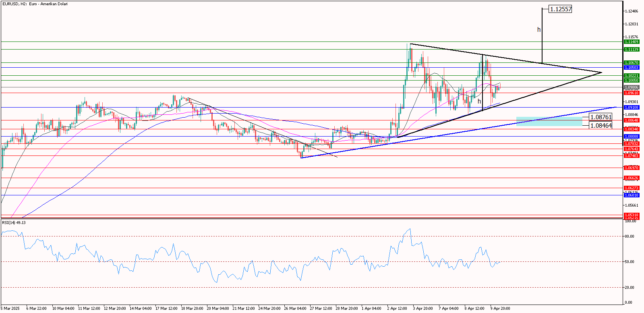Click the red 1.08340 price level tag

[x=632, y=129]
